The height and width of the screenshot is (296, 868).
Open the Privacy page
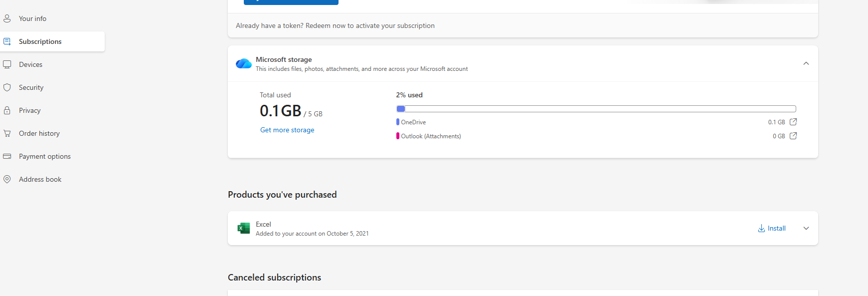click(29, 110)
